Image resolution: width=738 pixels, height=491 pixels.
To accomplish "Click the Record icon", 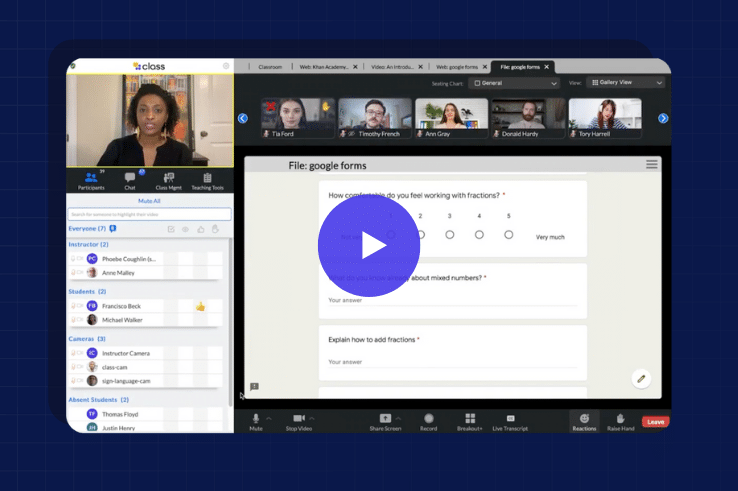I will [428, 418].
